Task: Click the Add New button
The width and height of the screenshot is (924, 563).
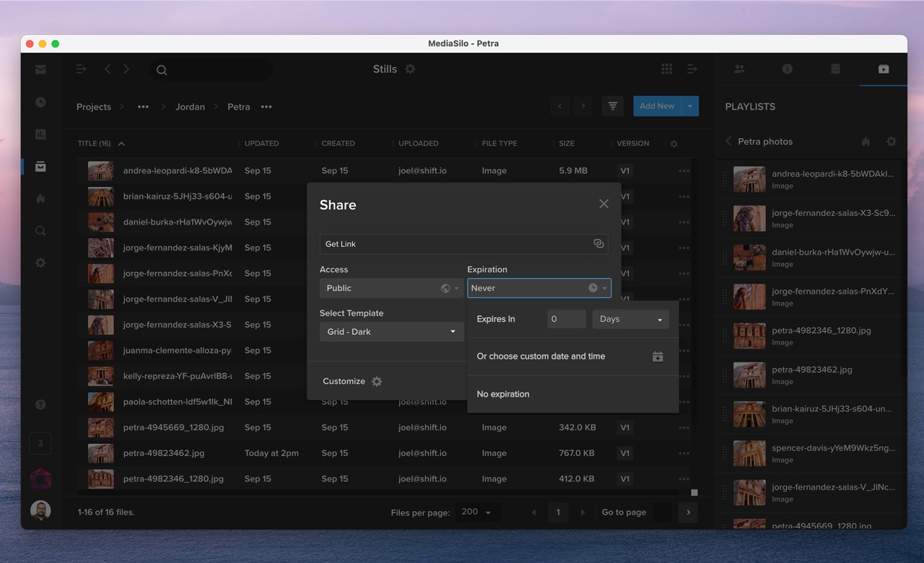Action: point(656,106)
